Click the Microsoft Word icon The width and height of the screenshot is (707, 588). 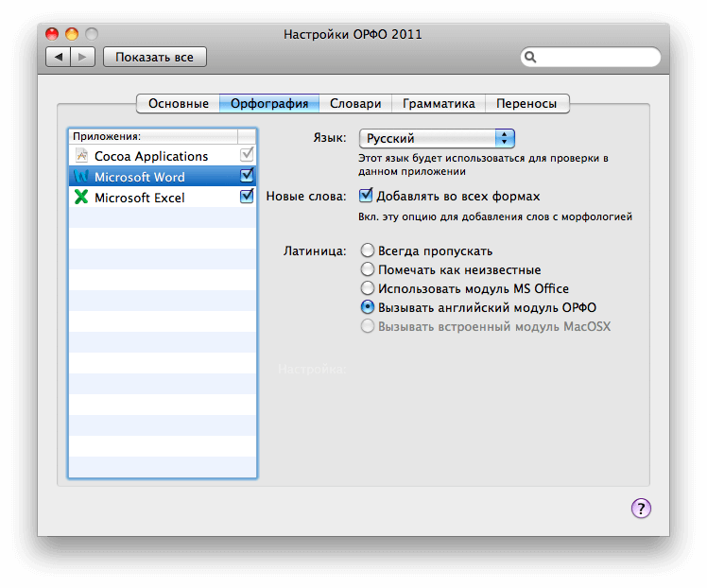tap(81, 177)
